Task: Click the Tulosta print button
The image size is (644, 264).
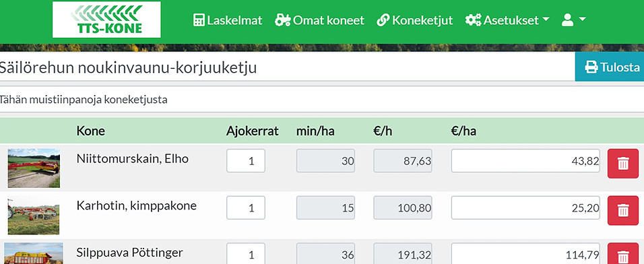Action: coord(610,67)
